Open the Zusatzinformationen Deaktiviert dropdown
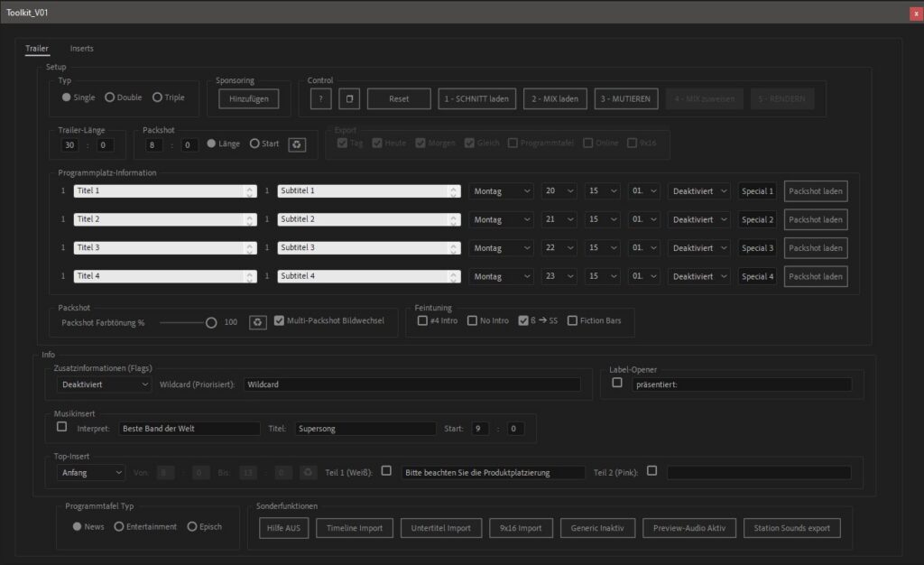The image size is (924, 565). [105, 384]
